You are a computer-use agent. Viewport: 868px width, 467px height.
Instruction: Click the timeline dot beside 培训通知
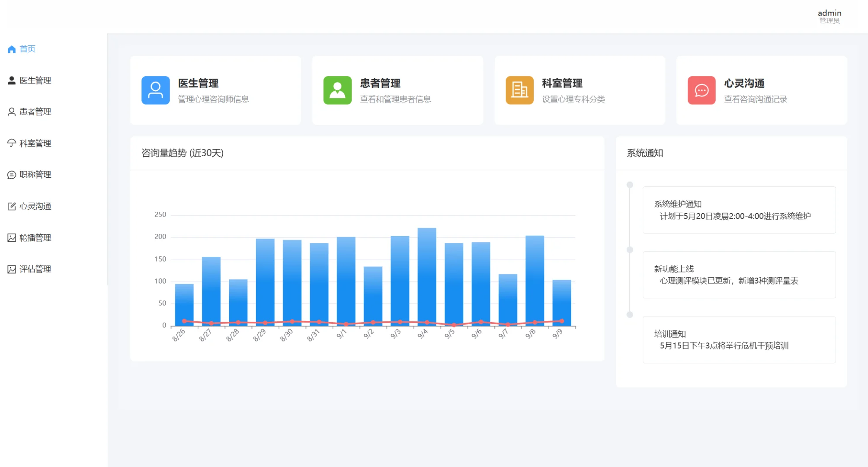pyautogui.click(x=629, y=315)
